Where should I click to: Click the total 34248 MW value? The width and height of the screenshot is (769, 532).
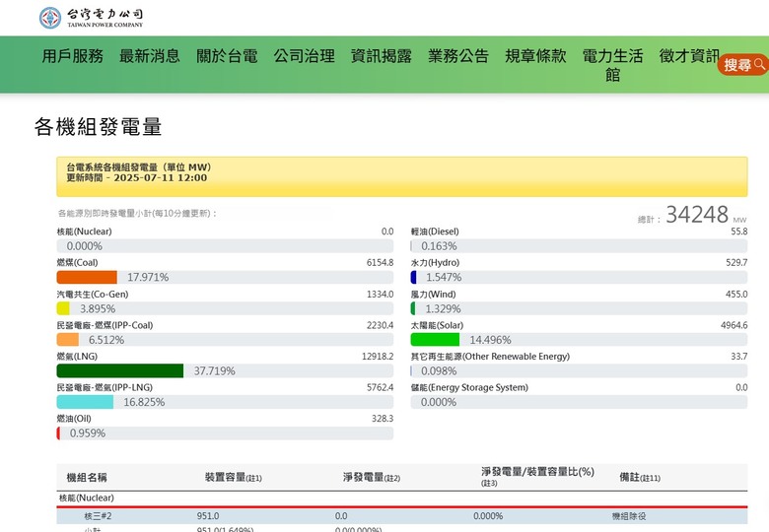(x=697, y=215)
